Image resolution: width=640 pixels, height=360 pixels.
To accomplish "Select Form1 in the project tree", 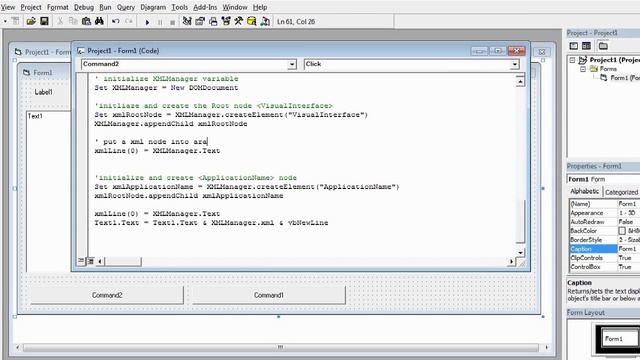I will tap(624, 78).
